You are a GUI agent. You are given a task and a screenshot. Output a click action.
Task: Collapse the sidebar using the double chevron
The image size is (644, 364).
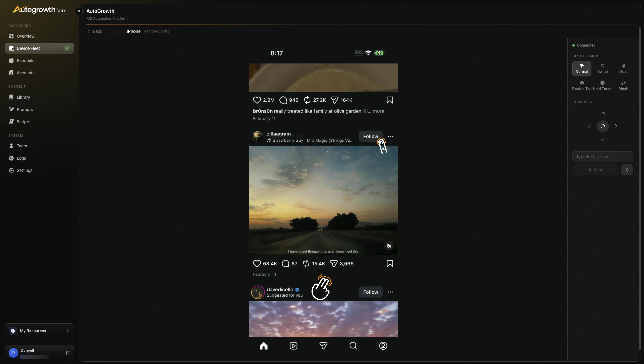click(x=79, y=11)
